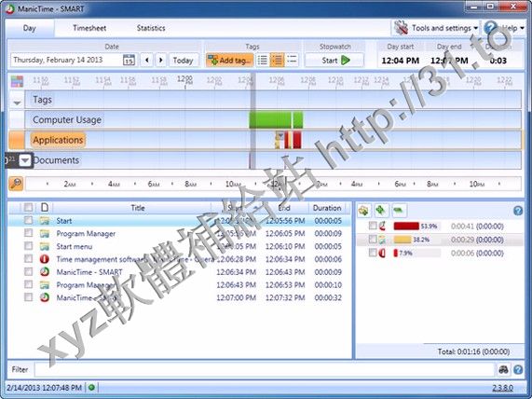This screenshot has height=399, width=532.
Task: Check the 12:07:00 ManicTime row checkbox
Action: pos(29,297)
